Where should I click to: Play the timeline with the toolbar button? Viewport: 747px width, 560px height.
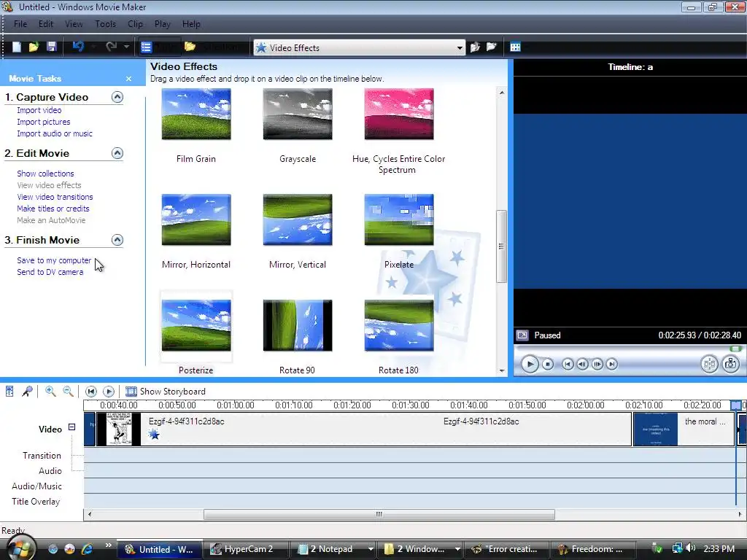(x=109, y=392)
